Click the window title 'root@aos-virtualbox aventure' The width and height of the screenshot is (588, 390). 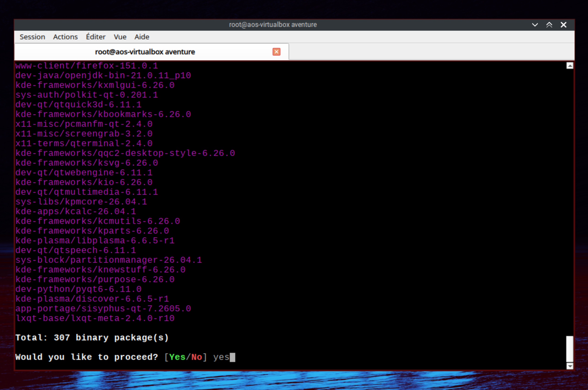tap(273, 25)
